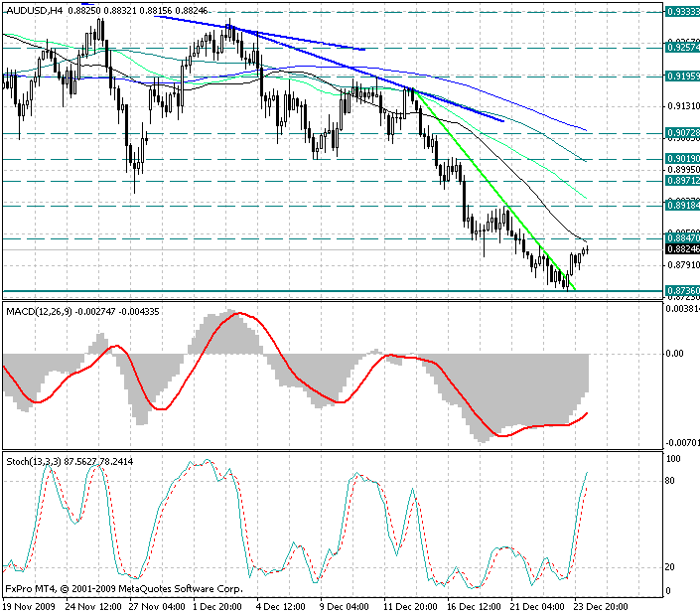Screen dimensions: 700x614
Task: Click the teal '0.89712' price level label
Action: click(682, 181)
